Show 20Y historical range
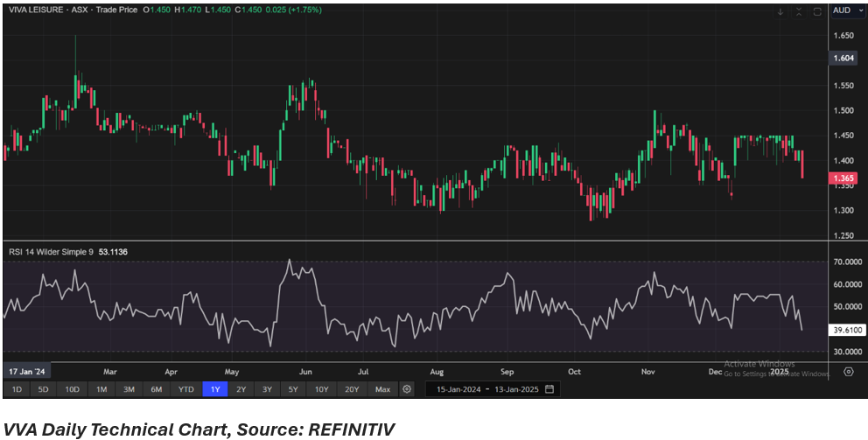Screen dimensions: 868x440 pyautogui.click(x=352, y=389)
